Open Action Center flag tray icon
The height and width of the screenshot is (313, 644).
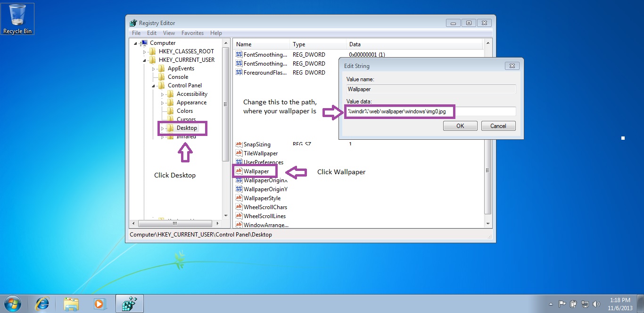tap(562, 304)
